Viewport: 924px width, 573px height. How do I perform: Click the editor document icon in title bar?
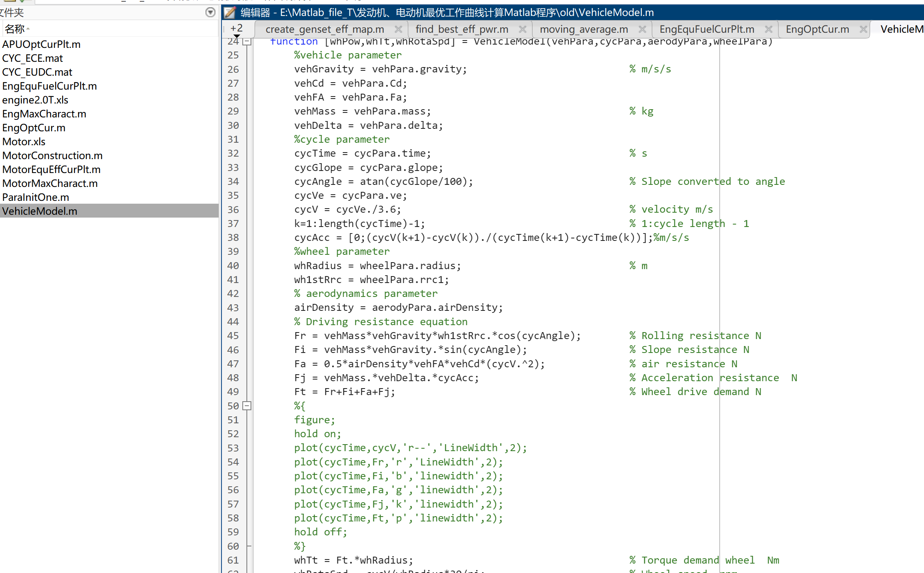click(x=230, y=13)
